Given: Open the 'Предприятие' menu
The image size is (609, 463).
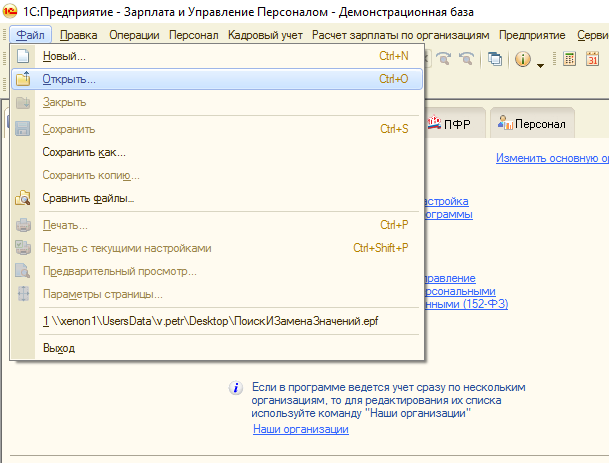Looking at the screenshot, I should click(532, 35).
